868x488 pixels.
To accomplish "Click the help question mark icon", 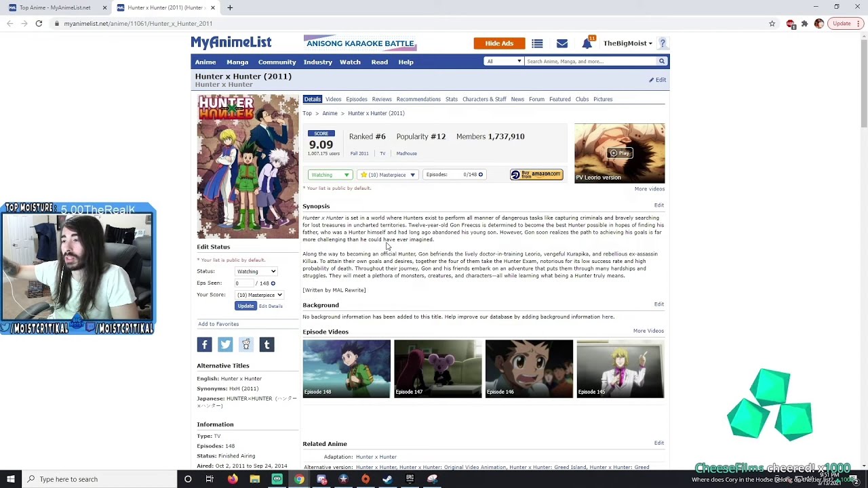I will 663,43.
